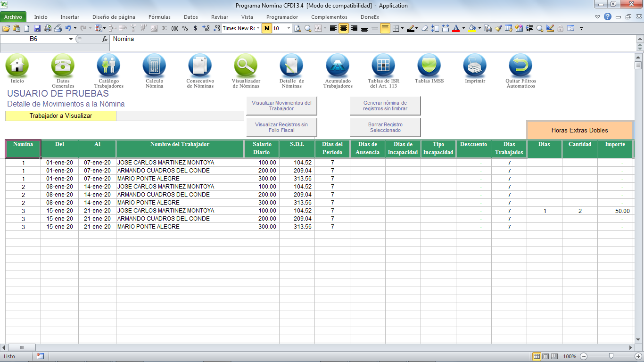
Task: Click the Calculo Nómina calculator icon
Action: (x=154, y=66)
